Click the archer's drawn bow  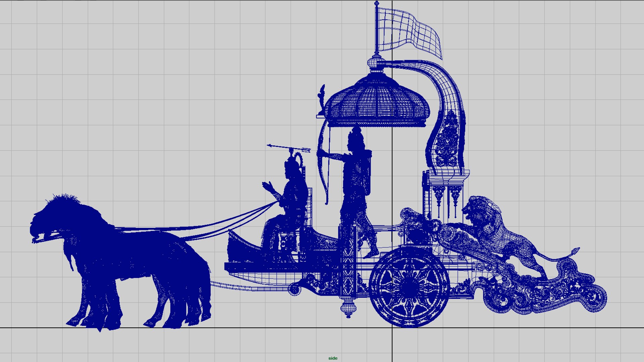pyautogui.click(x=322, y=178)
